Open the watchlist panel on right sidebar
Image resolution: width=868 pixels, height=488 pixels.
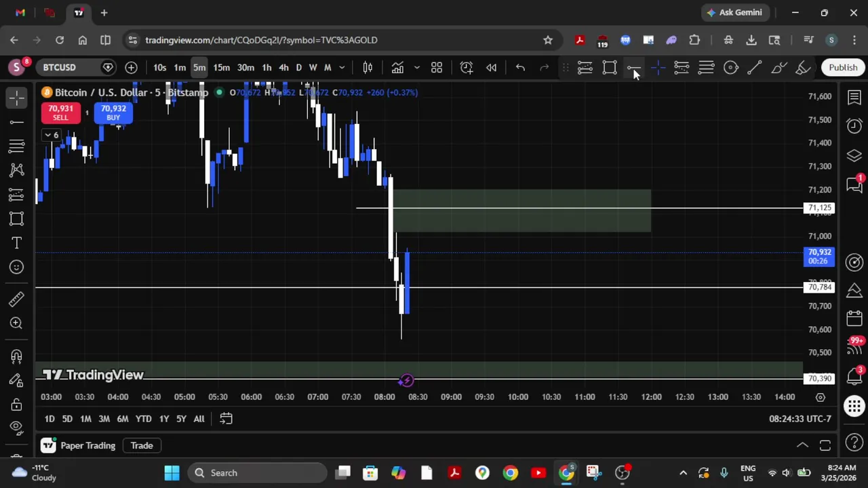coord(854,98)
